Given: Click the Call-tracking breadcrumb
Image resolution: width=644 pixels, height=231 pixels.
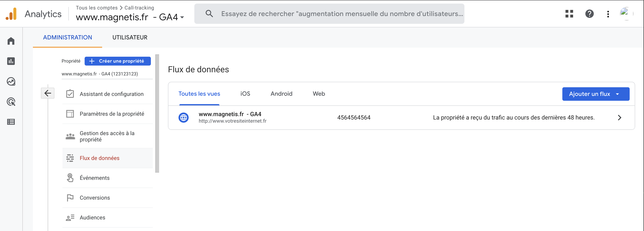Looking at the screenshot, I should coord(139,8).
